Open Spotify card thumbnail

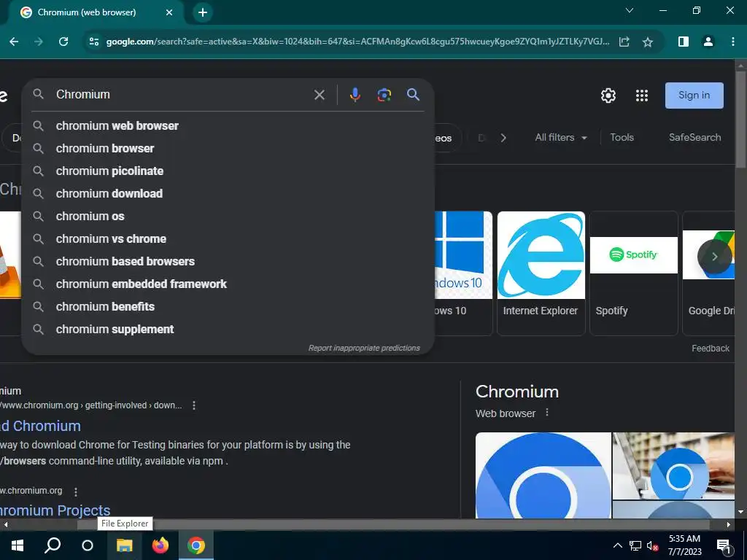point(634,255)
